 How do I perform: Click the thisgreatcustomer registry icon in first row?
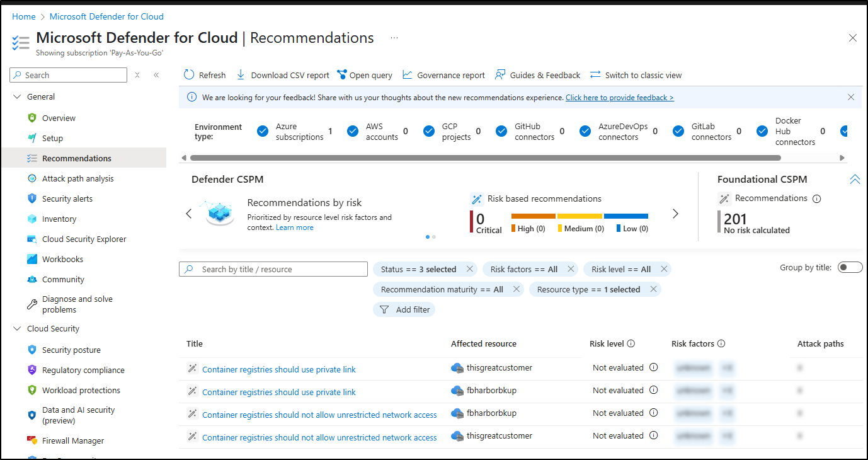(457, 367)
